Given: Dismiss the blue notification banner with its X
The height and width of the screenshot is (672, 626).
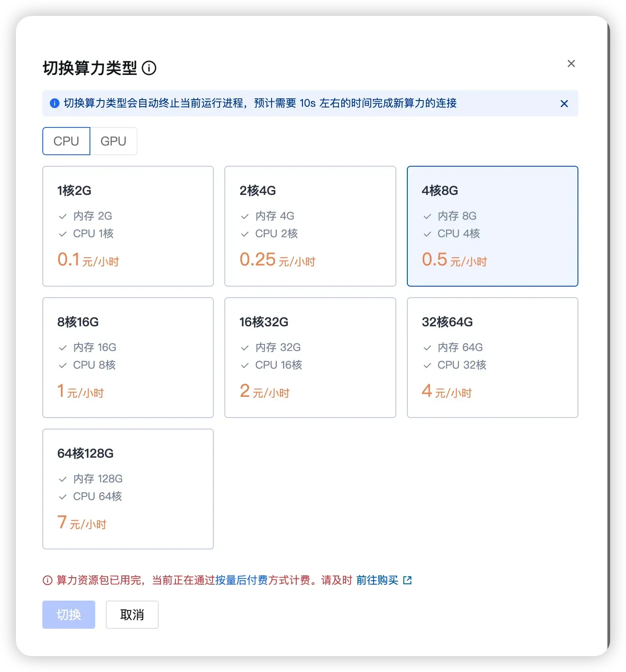Looking at the screenshot, I should pyautogui.click(x=564, y=104).
